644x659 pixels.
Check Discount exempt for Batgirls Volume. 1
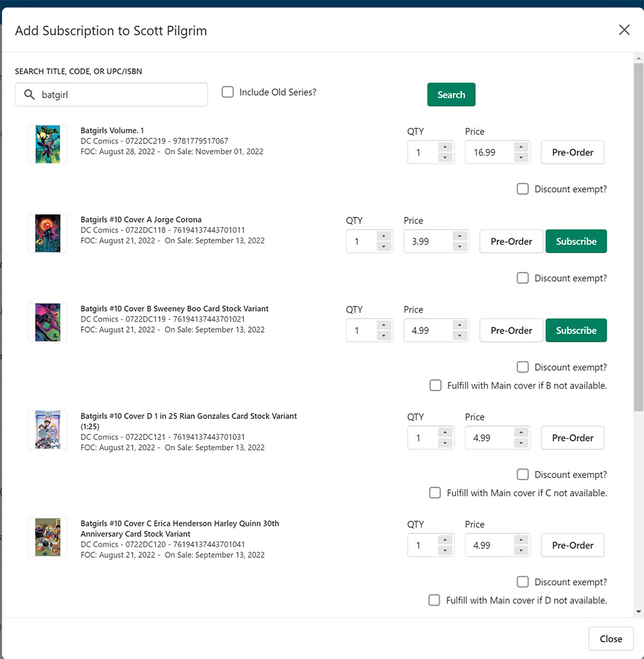pyautogui.click(x=522, y=189)
